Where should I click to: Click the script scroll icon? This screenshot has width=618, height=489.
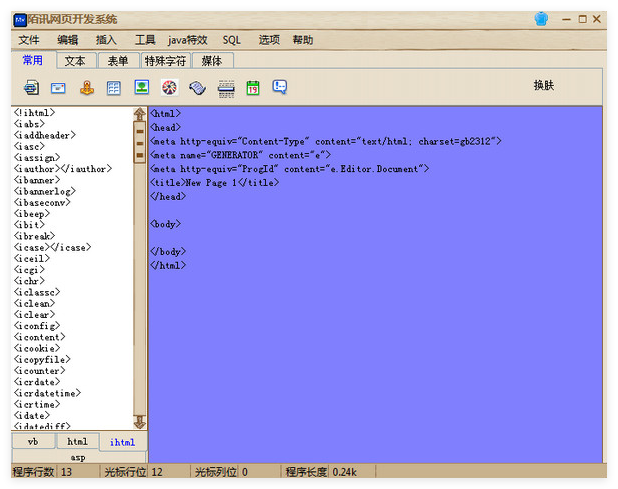coord(197,87)
